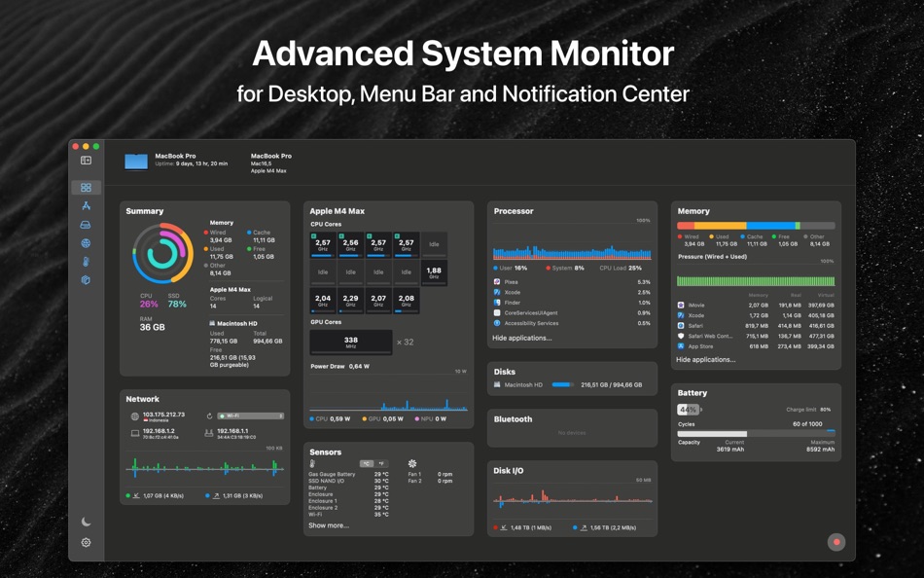The height and width of the screenshot is (578, 924).
Task: Click the local IP laptop icon
Action: click(x=135, y=433)
